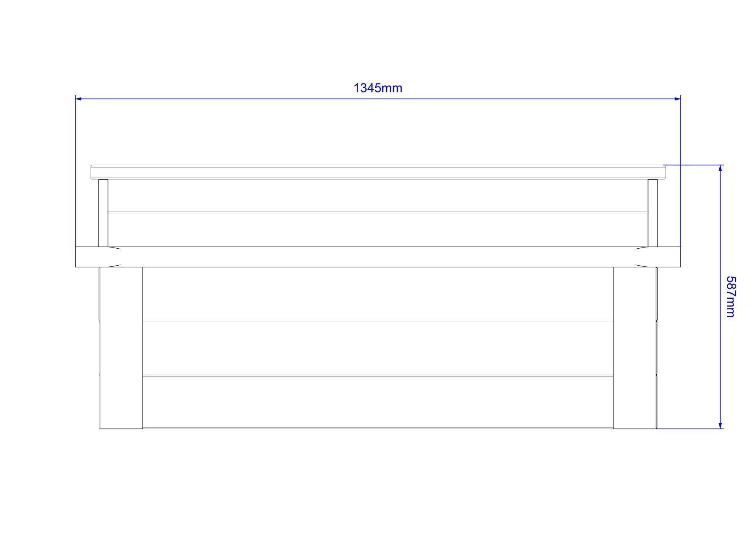Select top arrowhead of the 587mm dimension
Viewport: 756px width, 534px height.
pos(720,168)
